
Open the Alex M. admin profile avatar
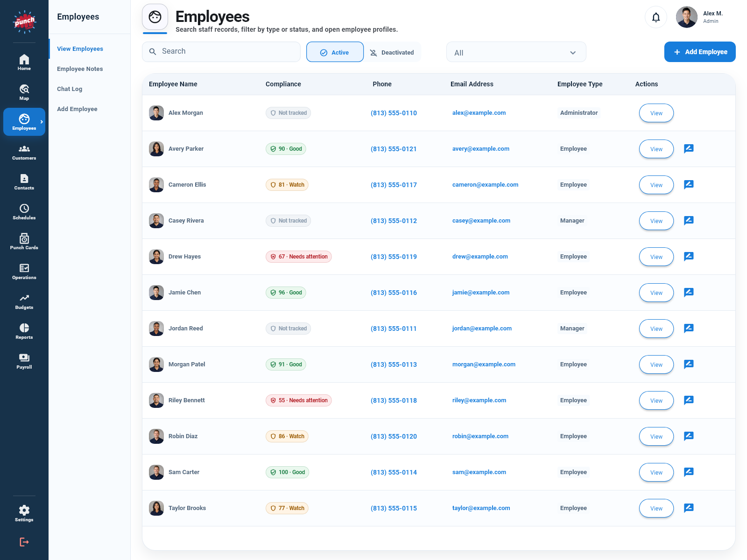[x=686, y=17]
